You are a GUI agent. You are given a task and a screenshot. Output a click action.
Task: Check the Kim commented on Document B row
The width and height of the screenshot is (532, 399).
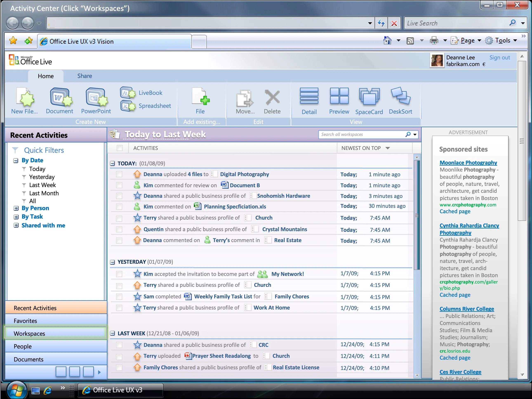119,185
